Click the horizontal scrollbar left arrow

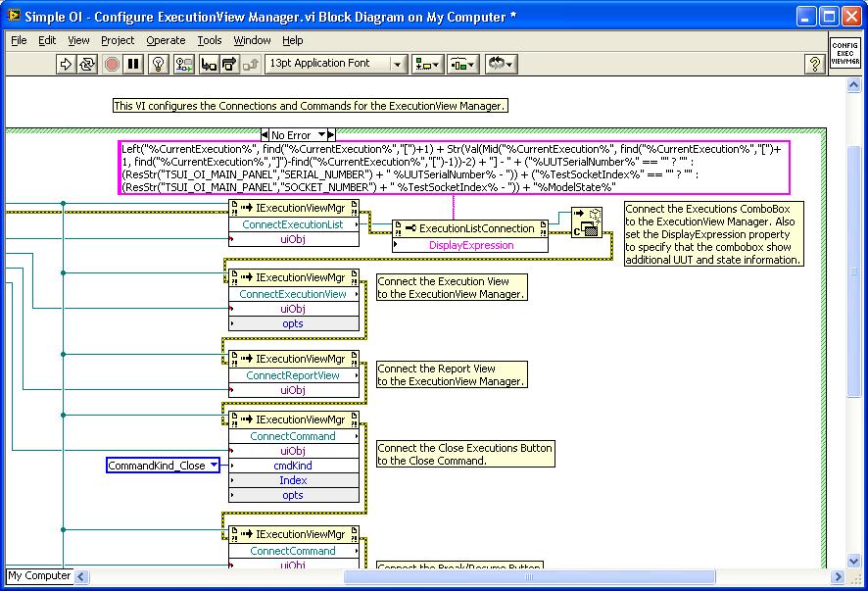coord(81,576)
